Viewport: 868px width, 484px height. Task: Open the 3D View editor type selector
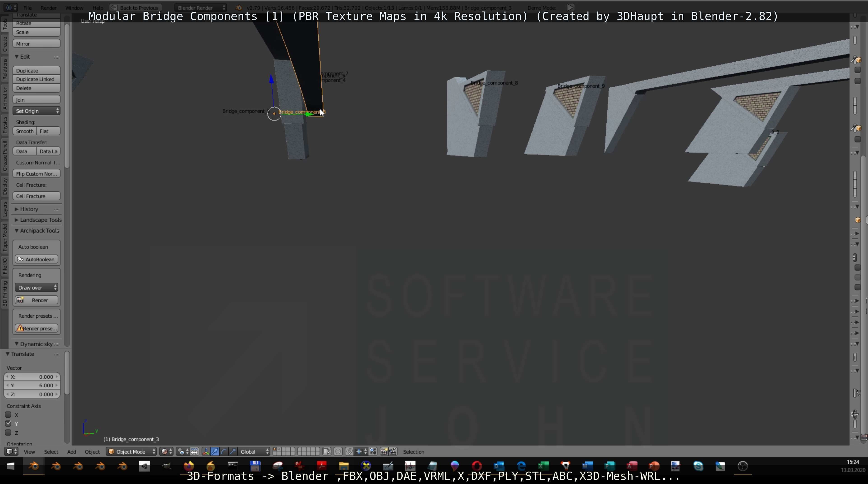tap(11, 452)
